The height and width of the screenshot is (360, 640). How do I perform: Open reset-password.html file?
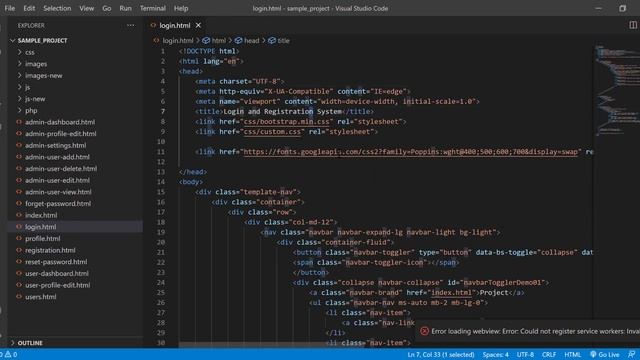tap(56, 262)
